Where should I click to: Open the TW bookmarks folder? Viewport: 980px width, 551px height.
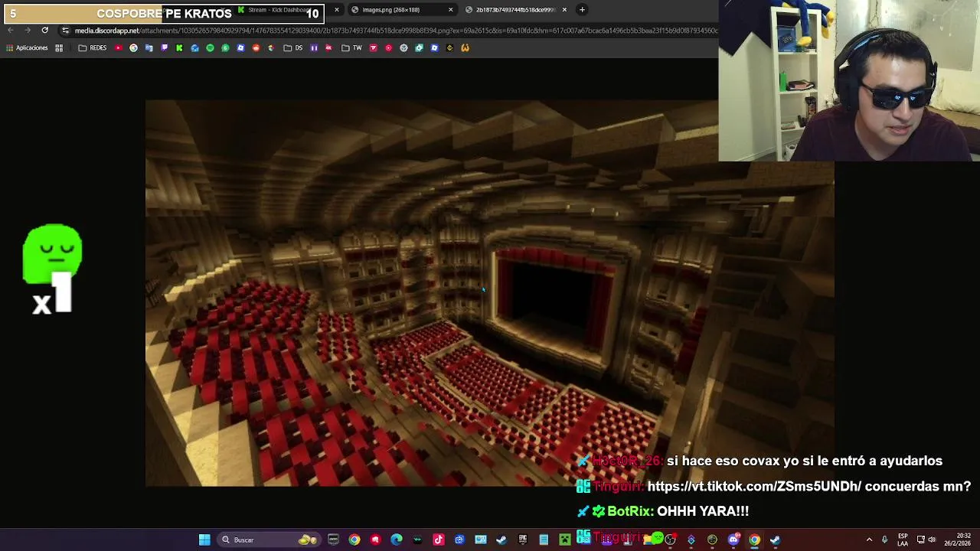tap(351, 47)
